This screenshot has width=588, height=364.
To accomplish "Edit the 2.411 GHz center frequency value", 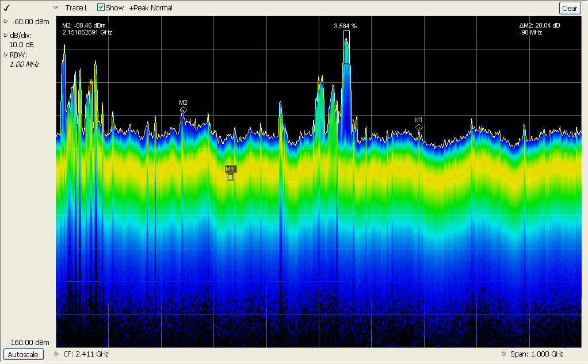I will coord(91,354).
